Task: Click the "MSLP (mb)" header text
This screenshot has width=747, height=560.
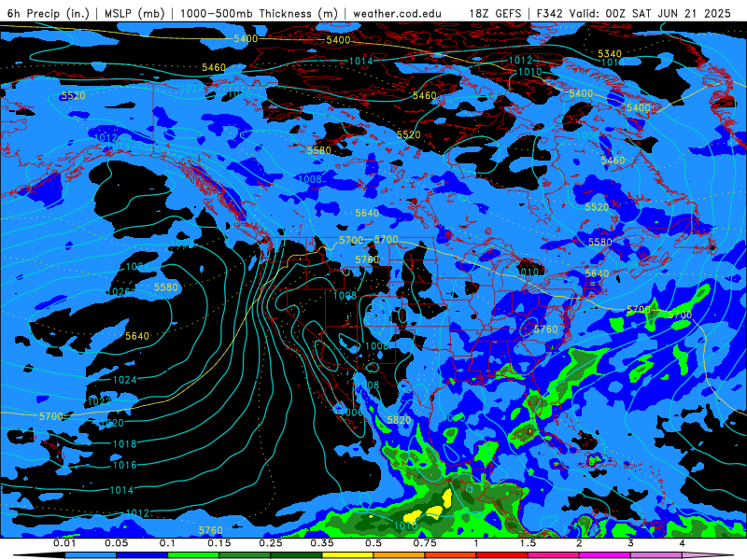Action: pyautogui.click(x=134, y=13)
